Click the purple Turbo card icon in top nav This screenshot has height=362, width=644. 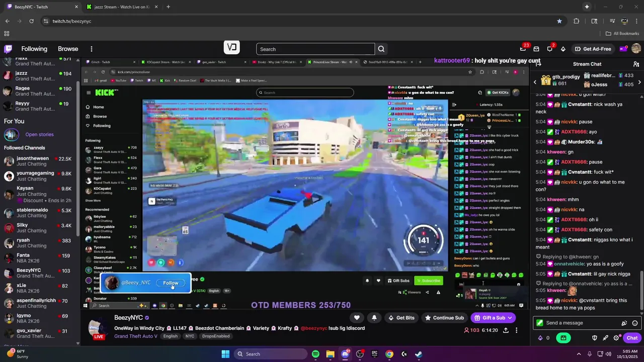pyautogui.click(x=623, y=49)
